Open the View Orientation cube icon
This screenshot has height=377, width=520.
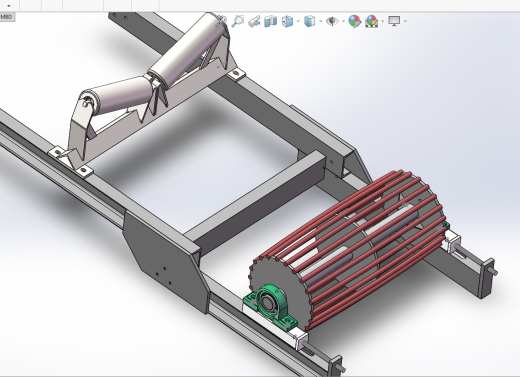(287, 21)
